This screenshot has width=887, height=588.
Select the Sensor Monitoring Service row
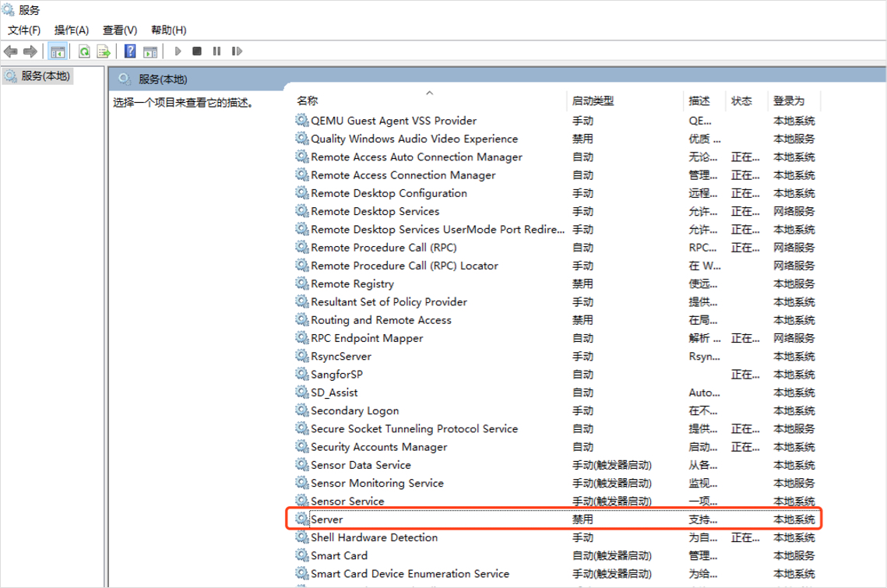557,483
